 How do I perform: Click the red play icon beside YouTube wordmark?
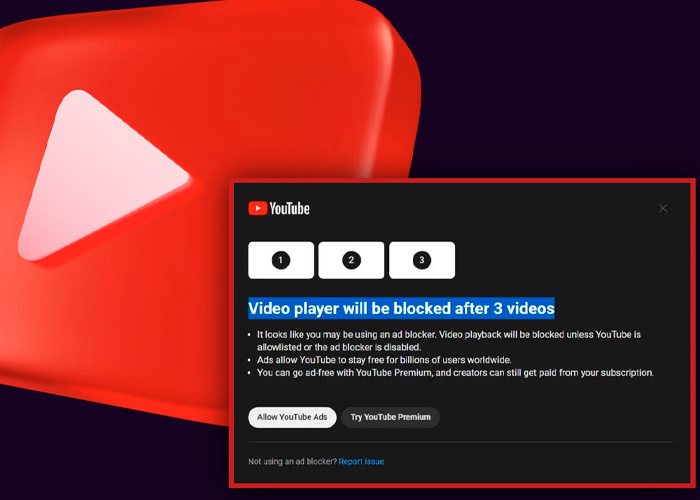(258, 208)
